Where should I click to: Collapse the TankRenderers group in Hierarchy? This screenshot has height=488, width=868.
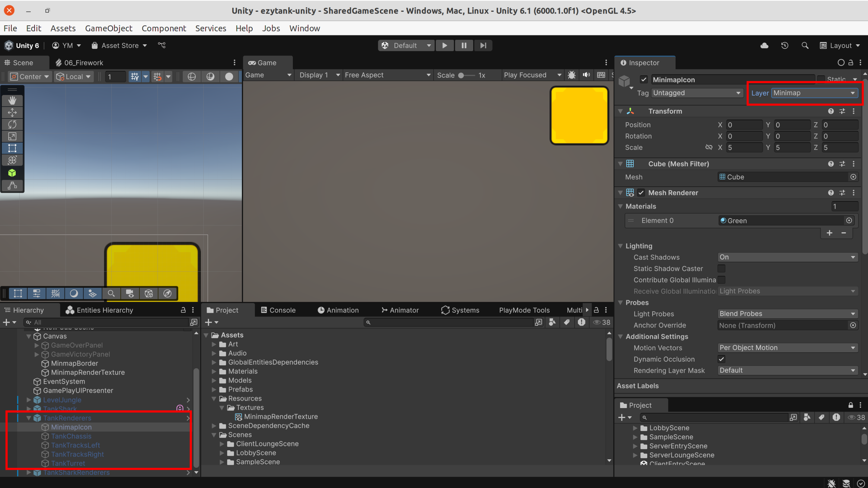pos(29,418)
